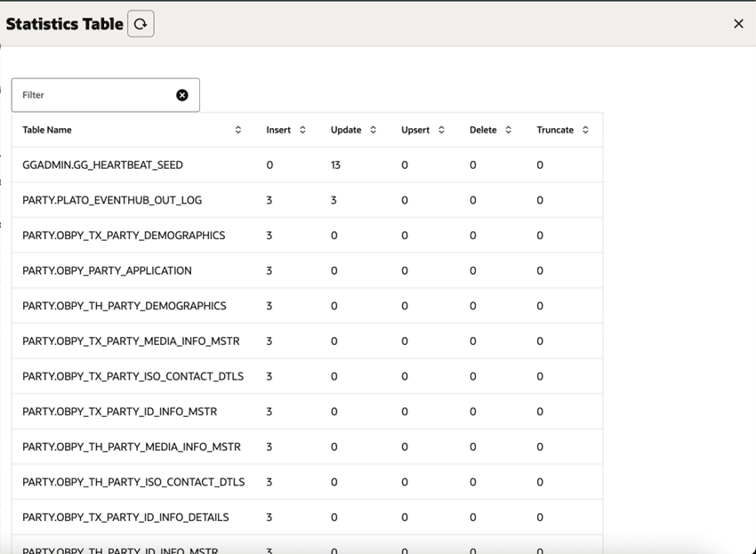Click the Statistics Table title
Image resolution: width=756 pixels, height=554 pixels.
pos(65,24)
